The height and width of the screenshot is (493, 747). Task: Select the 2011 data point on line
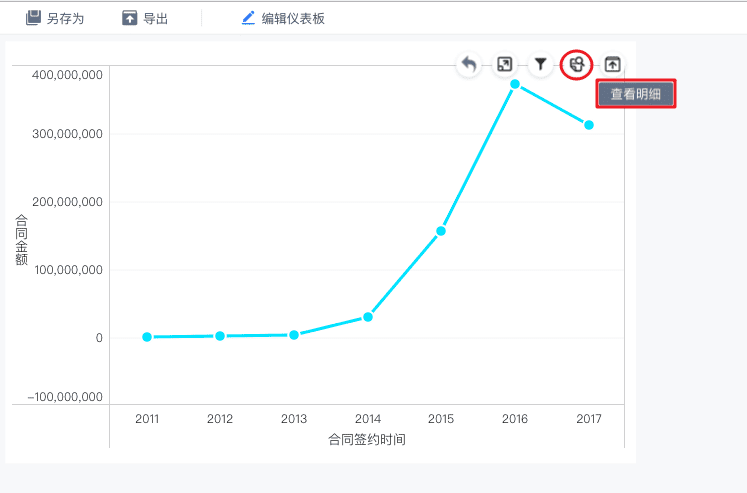point(147,337)
